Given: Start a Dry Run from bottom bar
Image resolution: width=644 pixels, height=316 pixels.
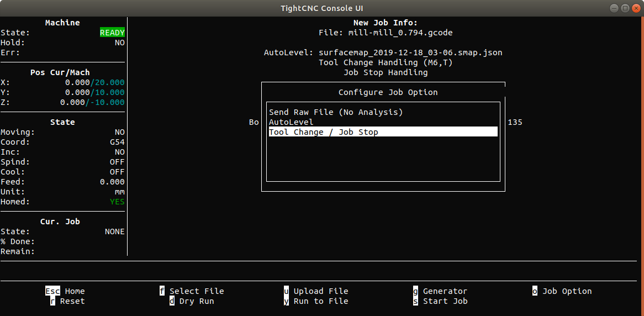Looking at the screenshot, I should coord(192,301).
